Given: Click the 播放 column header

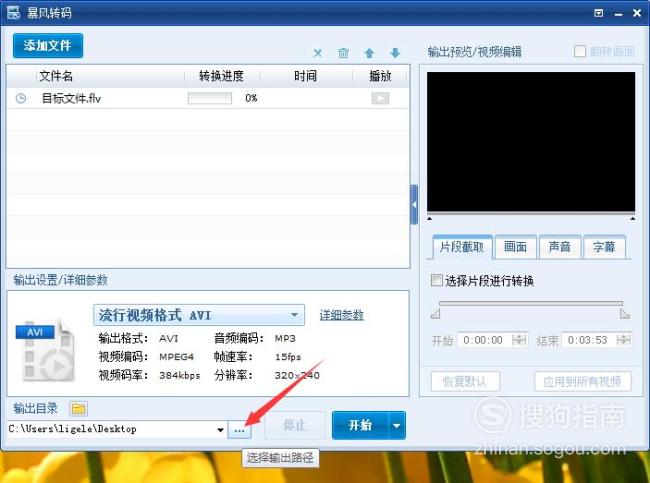Looking at the screenshot, I should click(380, 76).
